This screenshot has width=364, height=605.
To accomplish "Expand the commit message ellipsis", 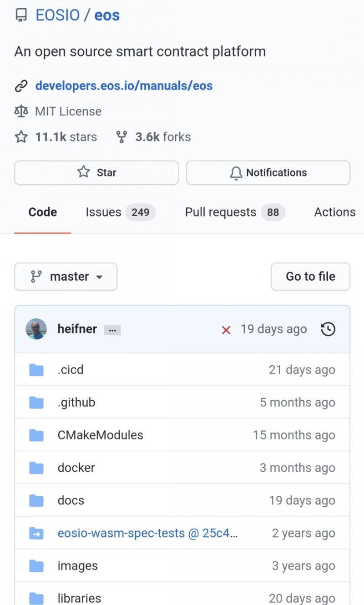I will [112, 330].
